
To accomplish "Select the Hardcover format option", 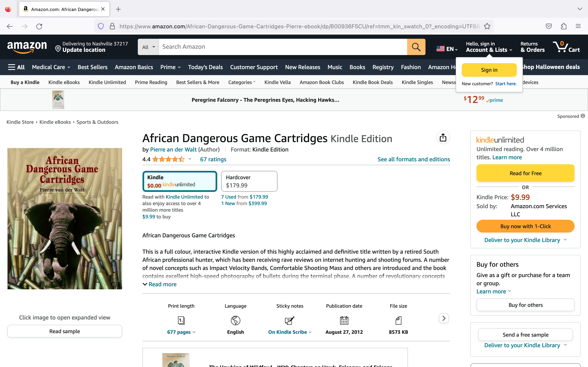I will [x=249, y=181].
